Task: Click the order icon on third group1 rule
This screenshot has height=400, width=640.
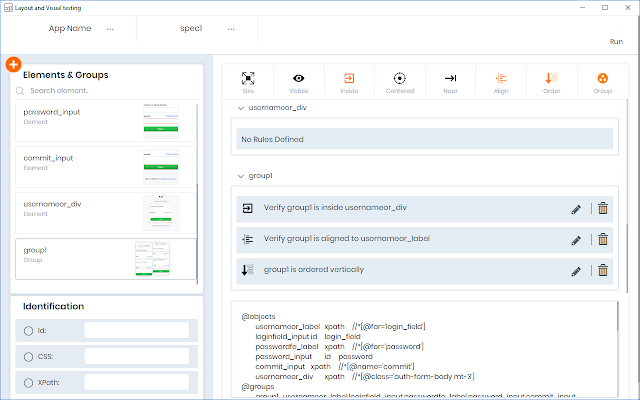Action: [x=248, y=270]
